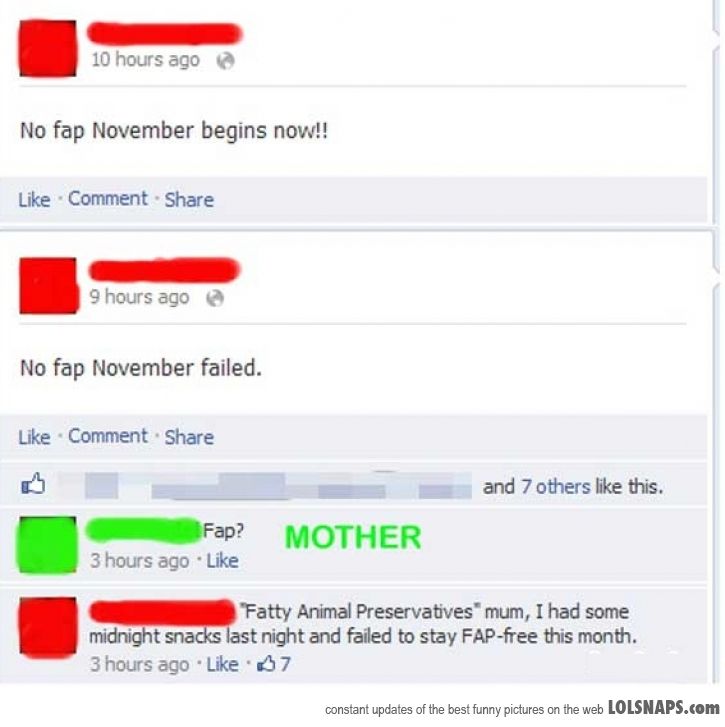
Task: Like the 'No fap November failed' post
Action: click(x=34, y=437)
